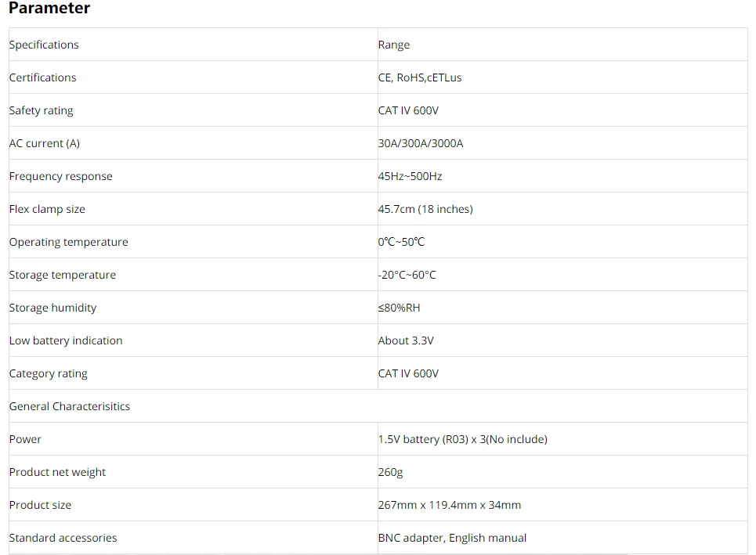Click the Safety rating label
The height and width of the screenshot is (555, 756).
click(41, 110)
